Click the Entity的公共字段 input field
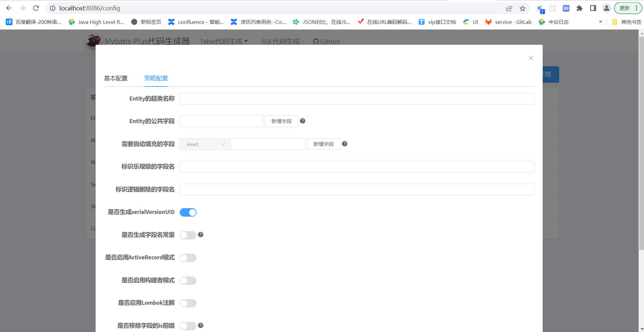 [x=222, y=121]
